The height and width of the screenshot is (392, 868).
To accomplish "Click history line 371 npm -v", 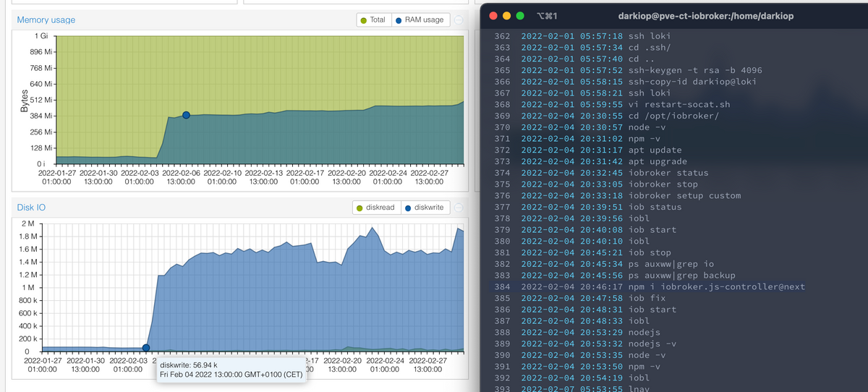I will point(579,139).
